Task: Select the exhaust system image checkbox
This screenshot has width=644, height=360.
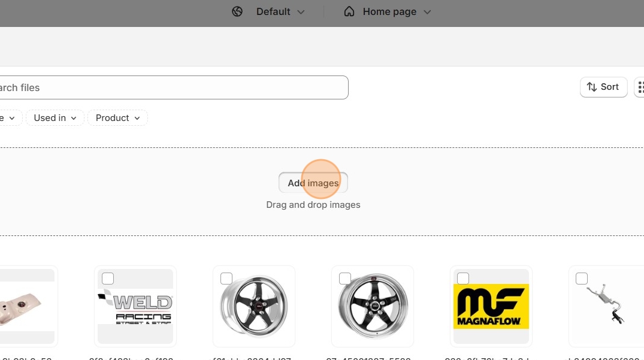Action: coord(582,279)
